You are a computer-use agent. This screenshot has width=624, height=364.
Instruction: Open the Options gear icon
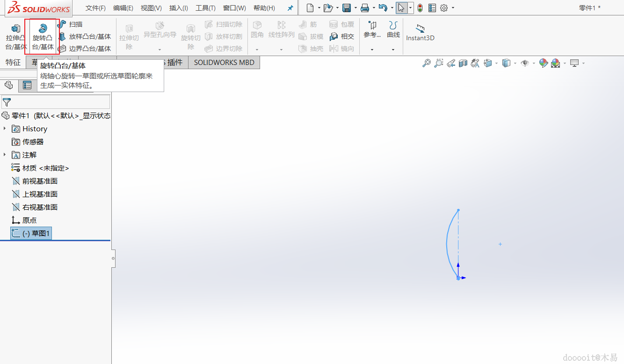444,8
